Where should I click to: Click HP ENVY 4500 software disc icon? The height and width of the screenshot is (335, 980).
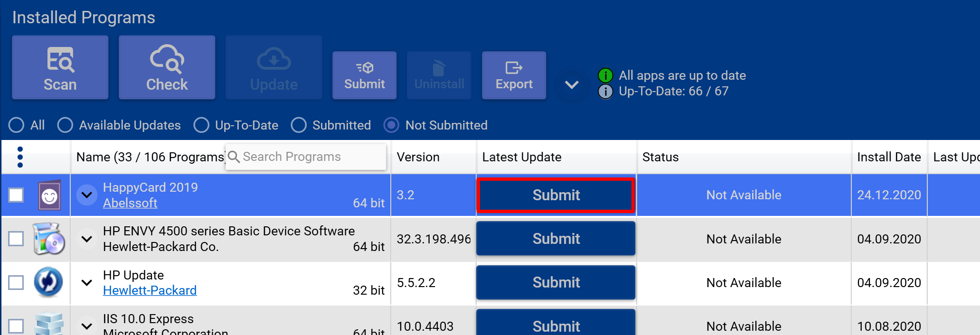(49, 239)
